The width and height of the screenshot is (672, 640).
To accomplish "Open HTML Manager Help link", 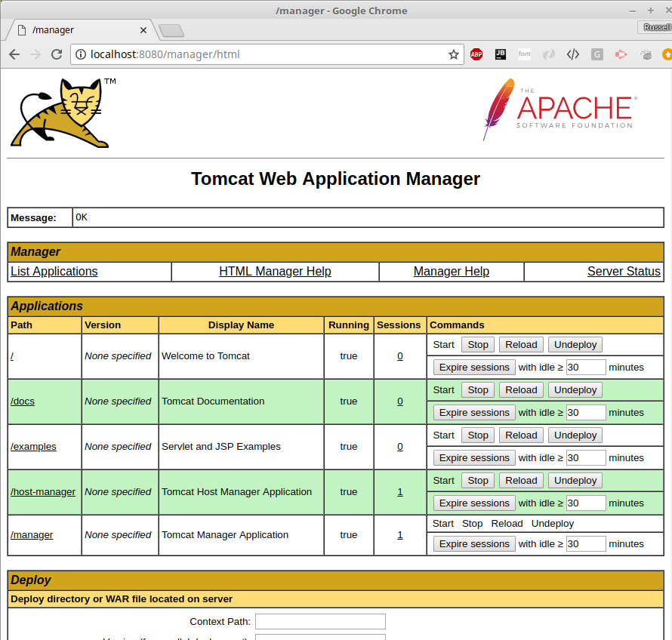I will pyautogui.click(x=275, y=271).
